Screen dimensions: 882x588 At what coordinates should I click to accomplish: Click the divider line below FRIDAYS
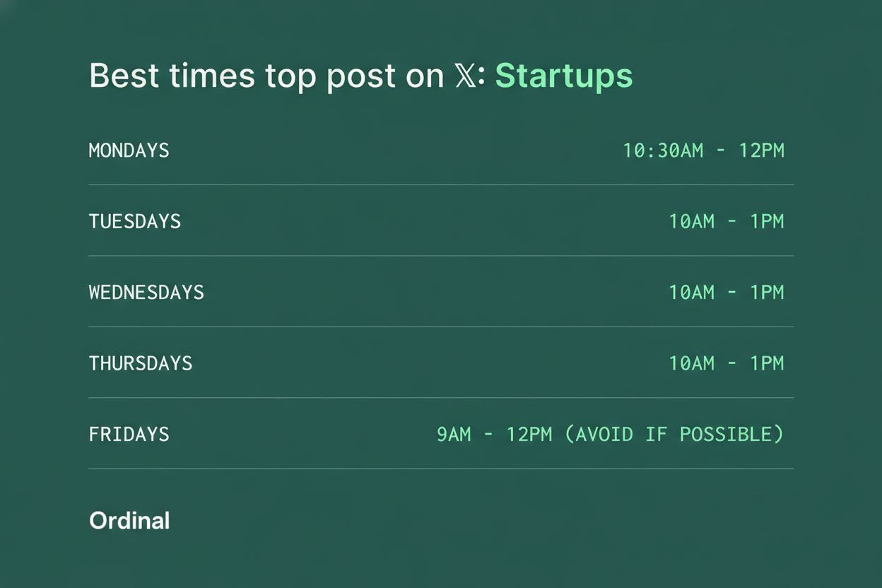pos(441,469)
